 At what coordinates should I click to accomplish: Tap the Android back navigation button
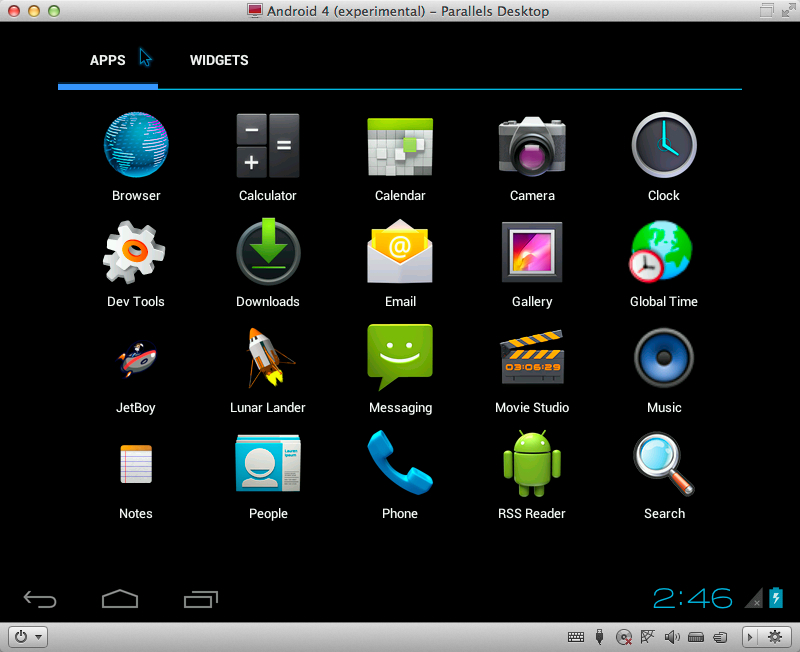[40, 599]
